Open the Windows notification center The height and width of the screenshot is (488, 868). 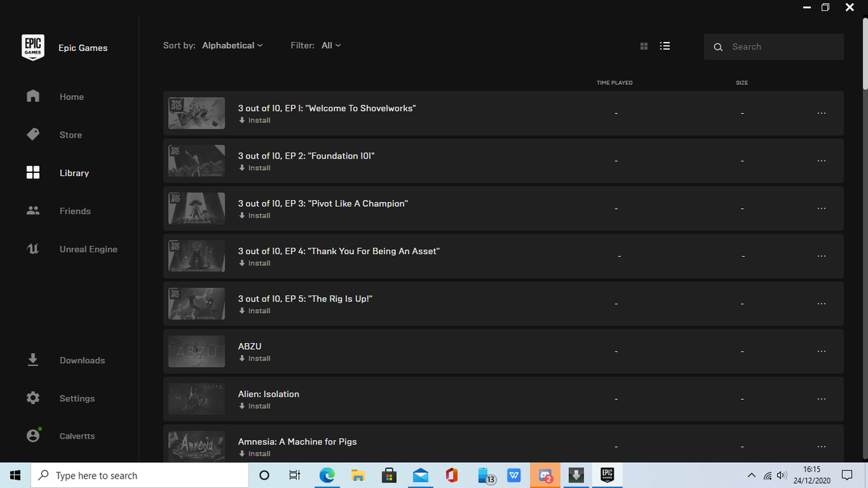click(847, 475)
